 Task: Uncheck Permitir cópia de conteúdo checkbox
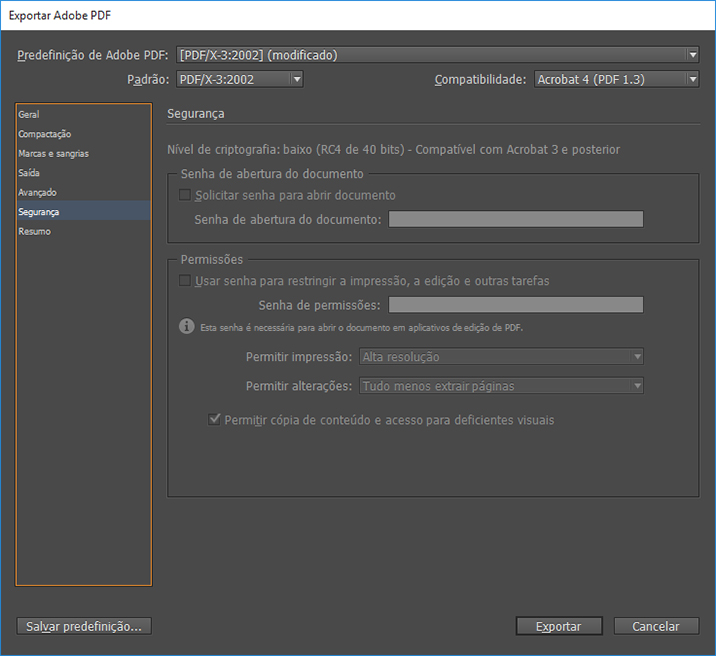[214, 420]
